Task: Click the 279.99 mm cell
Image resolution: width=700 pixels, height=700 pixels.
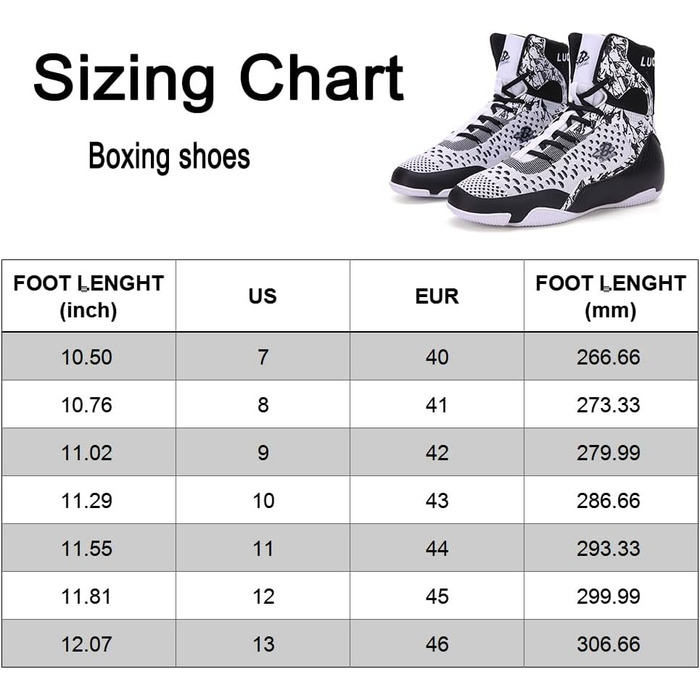Action: click(x=610, y=452)
